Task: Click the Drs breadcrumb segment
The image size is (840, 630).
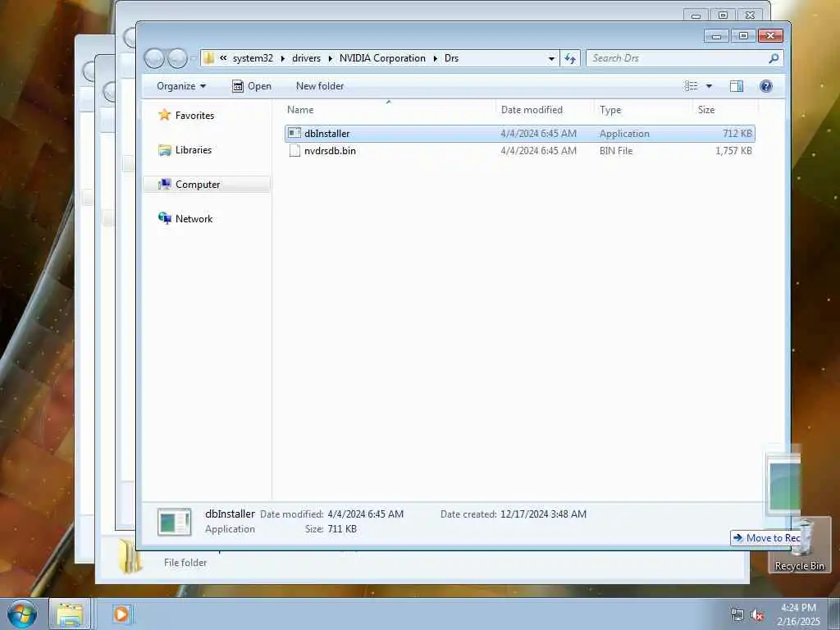Action: pos(452,58)
